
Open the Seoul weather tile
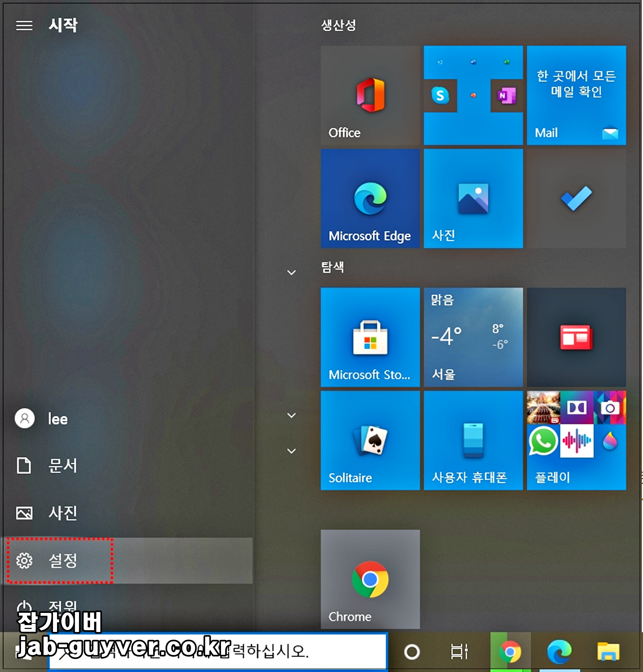[473, 337]
